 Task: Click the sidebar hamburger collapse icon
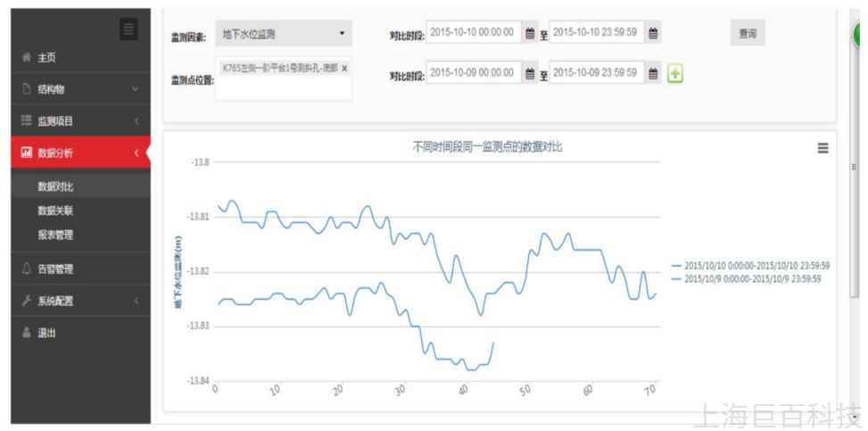coord(129,29)
